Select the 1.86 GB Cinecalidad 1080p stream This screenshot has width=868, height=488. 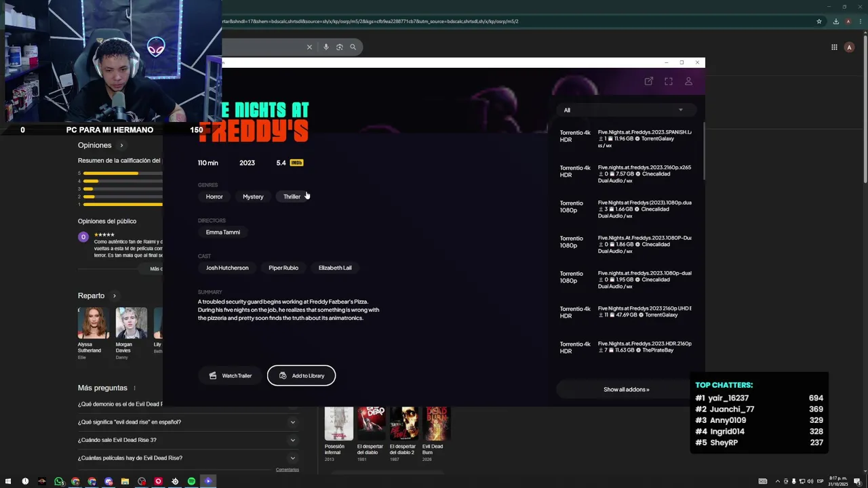coord(625,244)
